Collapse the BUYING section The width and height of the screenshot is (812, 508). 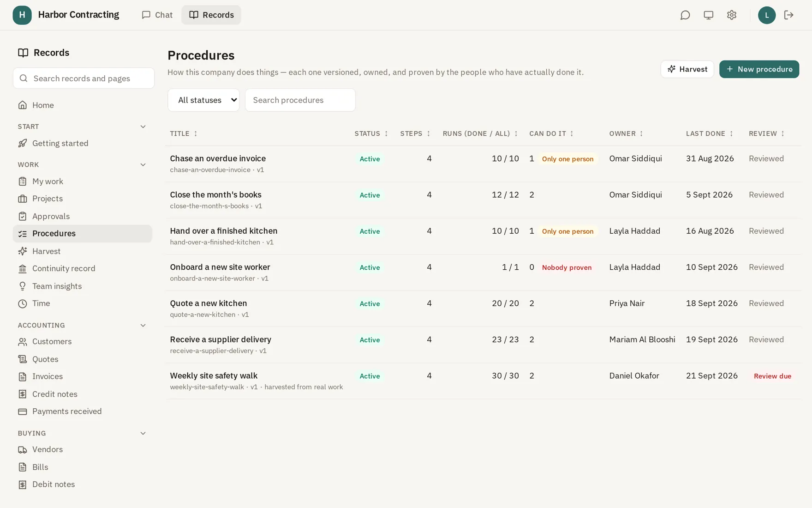pyautogui.click(x=143, y=433)
